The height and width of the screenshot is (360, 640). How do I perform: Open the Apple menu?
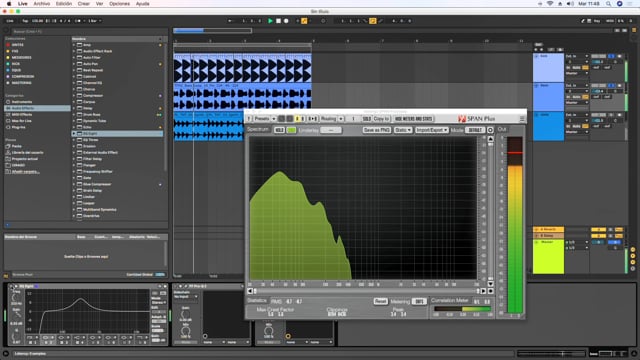point(9,4)
